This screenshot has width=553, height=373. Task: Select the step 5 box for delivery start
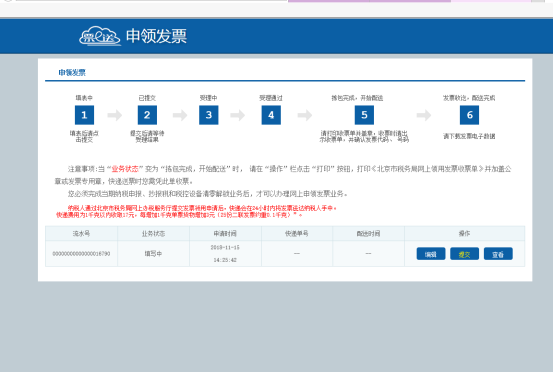tap(364, 115)
